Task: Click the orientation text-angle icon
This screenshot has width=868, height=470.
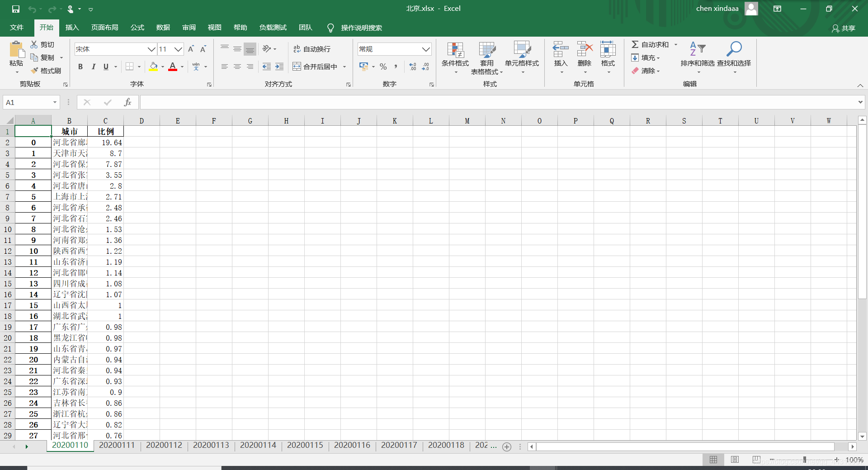Action: [267, 49]
